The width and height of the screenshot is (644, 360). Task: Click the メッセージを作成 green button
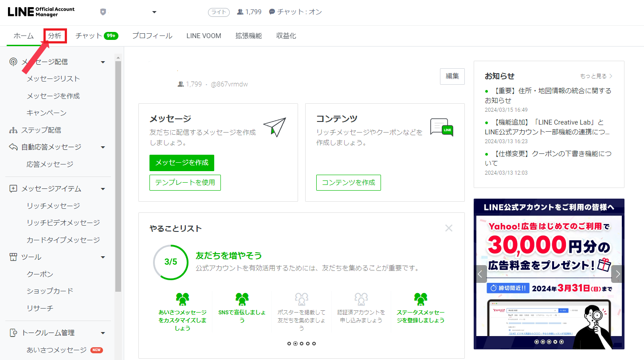pos(182,163)
